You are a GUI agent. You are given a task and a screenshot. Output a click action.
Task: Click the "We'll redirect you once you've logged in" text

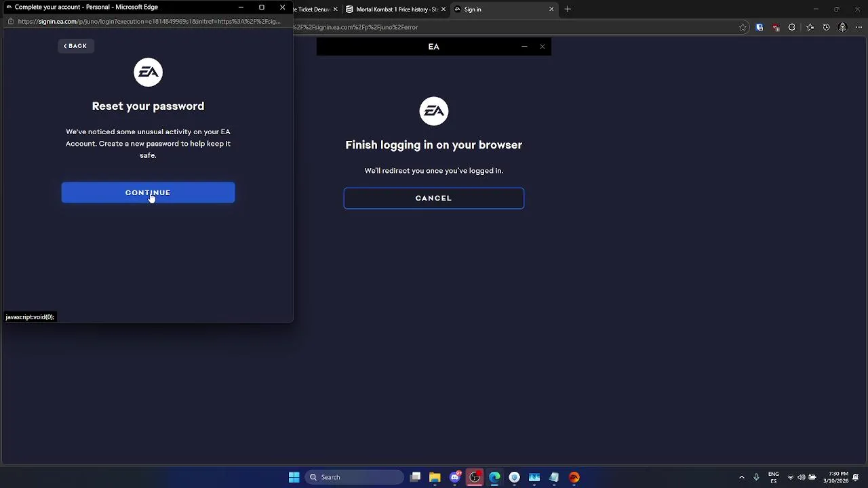coord(433,171)
